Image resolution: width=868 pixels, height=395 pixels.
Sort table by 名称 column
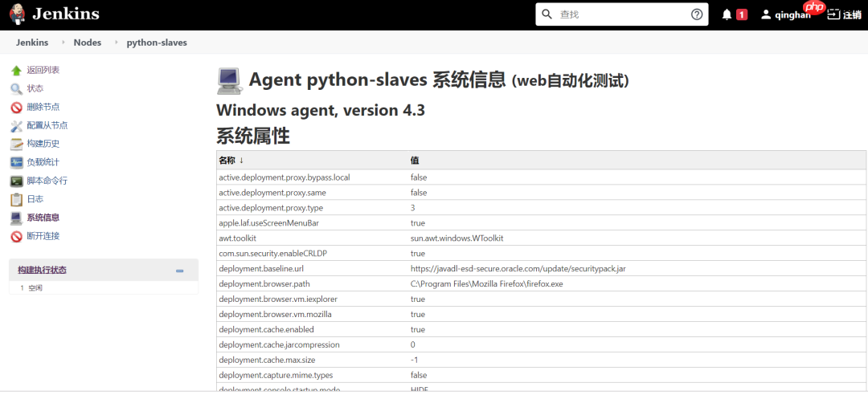click(x=231, y=161)
